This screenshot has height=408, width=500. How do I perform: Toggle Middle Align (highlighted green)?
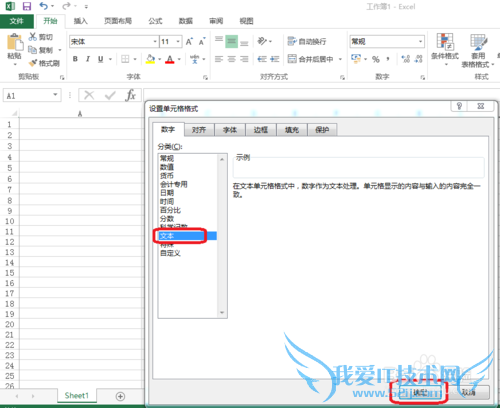232,41
